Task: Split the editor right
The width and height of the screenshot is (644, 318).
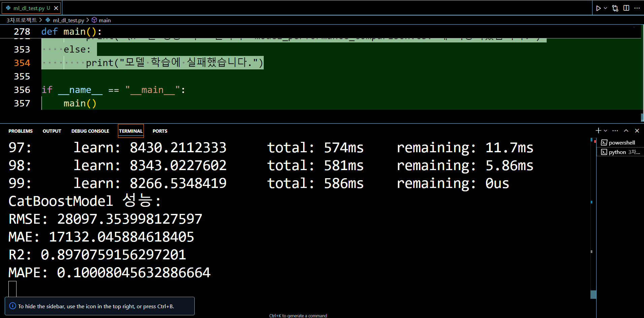Action: [626, 8]
